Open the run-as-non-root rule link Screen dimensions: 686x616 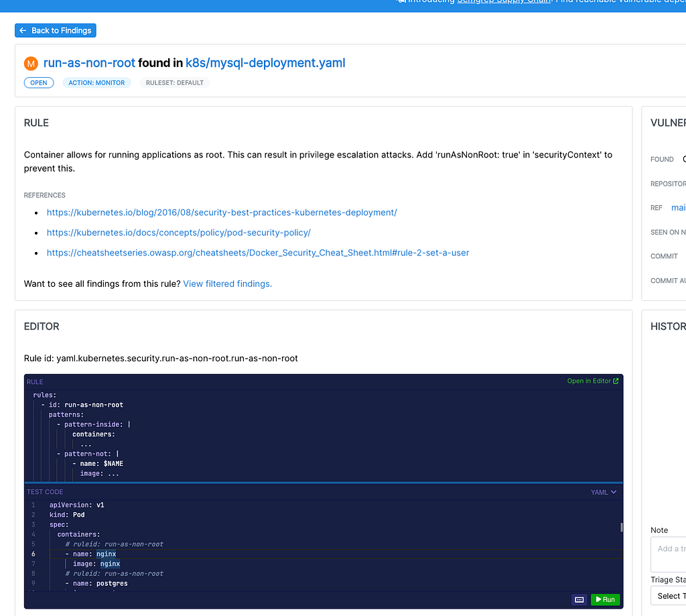click(x=89, y=63)
